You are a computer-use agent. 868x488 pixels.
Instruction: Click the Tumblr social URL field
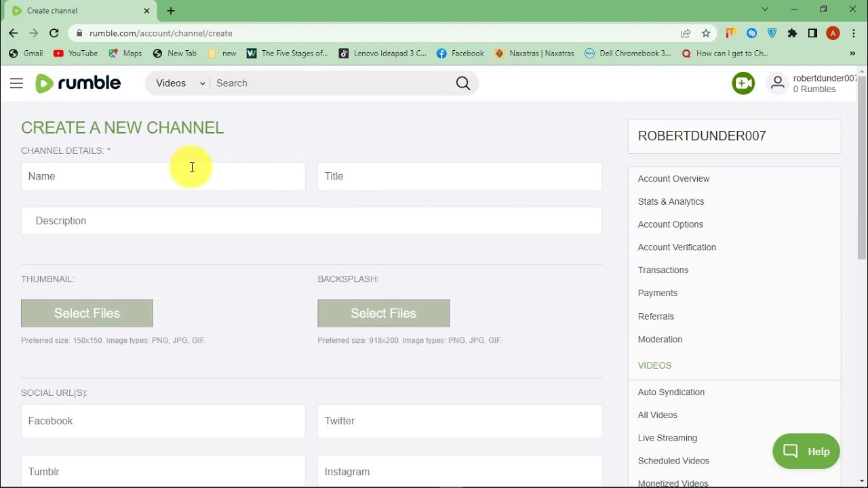click(x=163, y=471)
